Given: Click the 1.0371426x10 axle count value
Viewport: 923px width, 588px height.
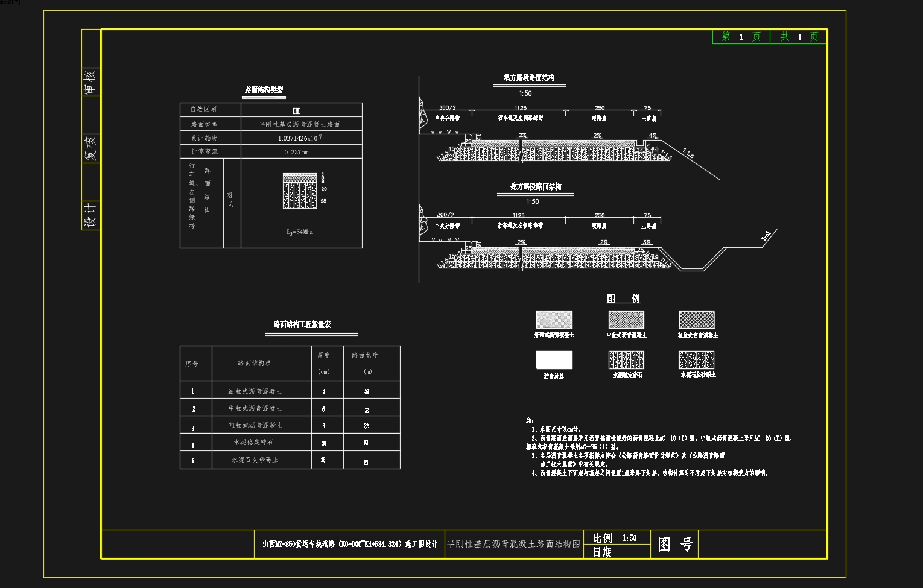Looking at the screenshot, I should point(300,138).
